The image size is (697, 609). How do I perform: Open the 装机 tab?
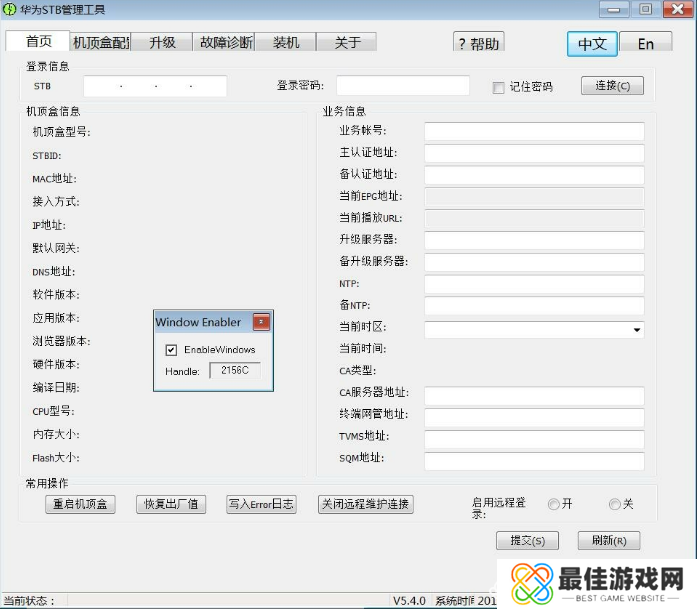[x=286, y=42]
